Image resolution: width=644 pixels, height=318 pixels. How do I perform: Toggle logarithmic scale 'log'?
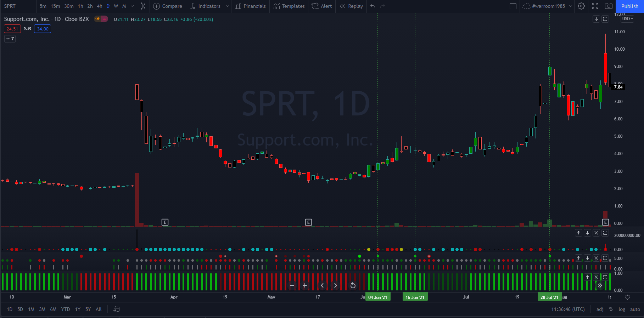pos(622,309)
